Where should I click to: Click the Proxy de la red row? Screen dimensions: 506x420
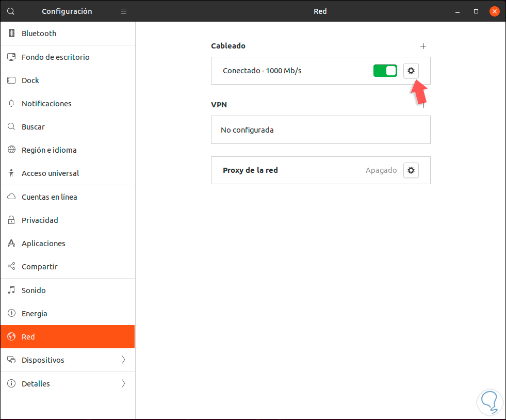tap(289, 170)
